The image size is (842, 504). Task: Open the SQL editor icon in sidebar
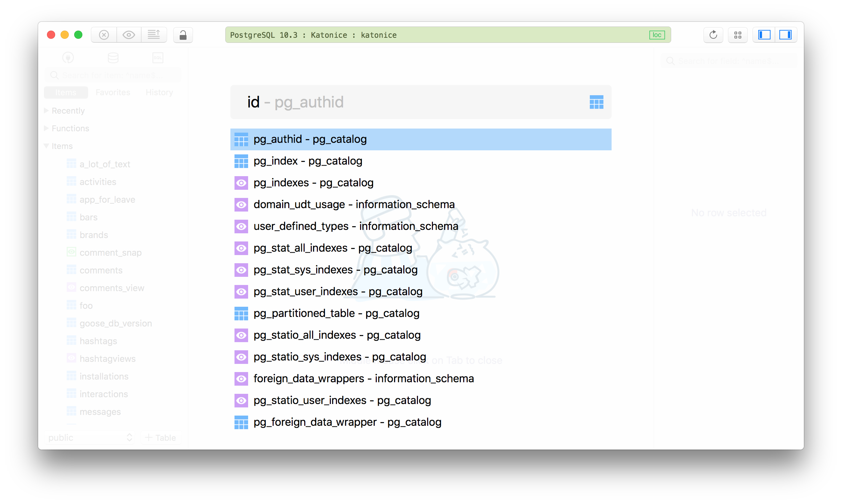click(158, 58)
